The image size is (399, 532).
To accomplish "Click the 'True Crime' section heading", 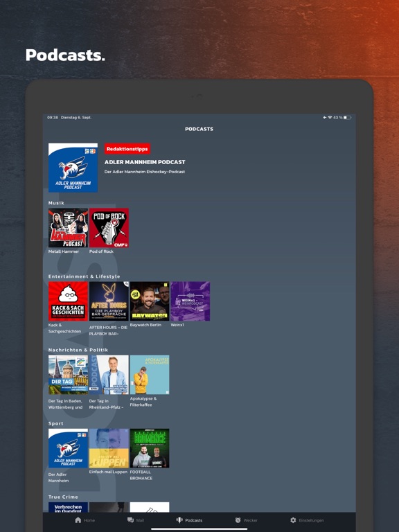I will tap(63, 497).
